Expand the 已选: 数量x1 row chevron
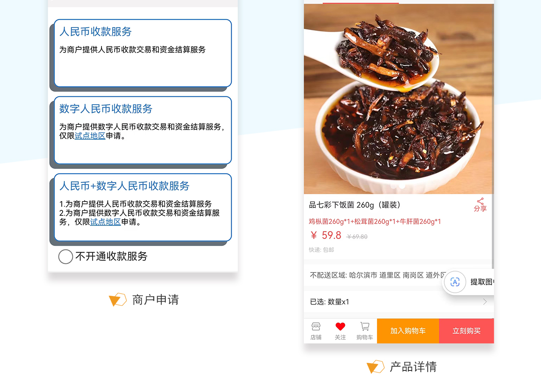This screenshot has width=541, height=392. coord(485,302)
